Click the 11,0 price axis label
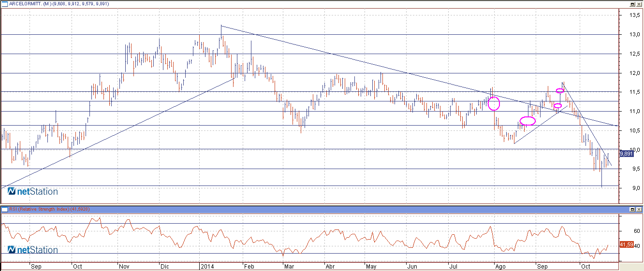The width and height of the screenshot is (644, 271). click(x=634, y=112)
